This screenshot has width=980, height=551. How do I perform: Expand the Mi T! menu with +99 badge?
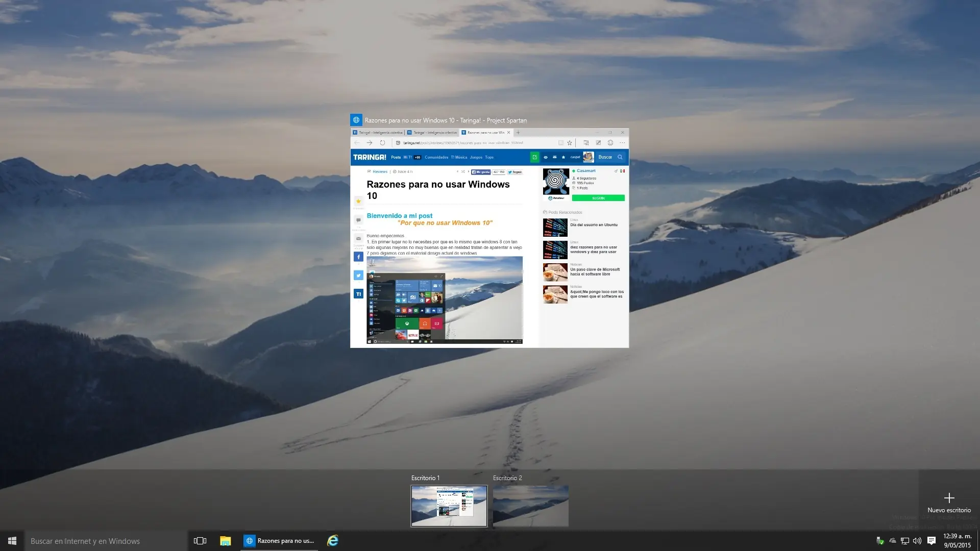tap(411, 157)
